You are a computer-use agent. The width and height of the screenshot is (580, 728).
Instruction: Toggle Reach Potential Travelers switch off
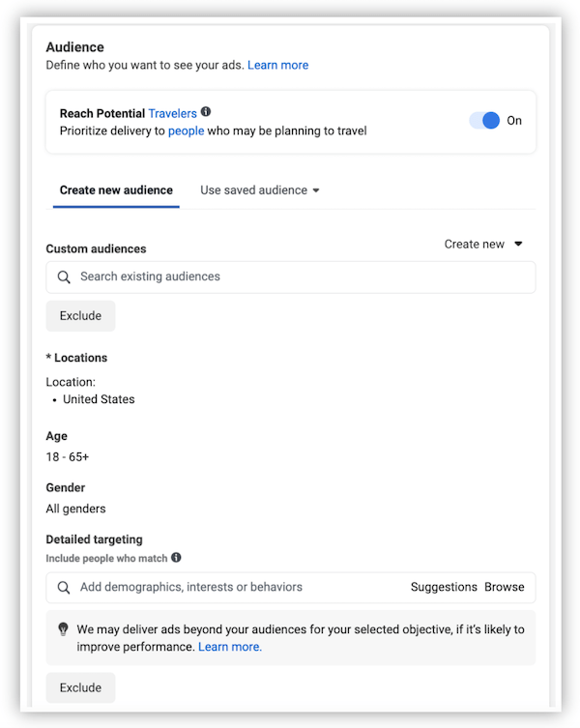[x=484, y=121]
